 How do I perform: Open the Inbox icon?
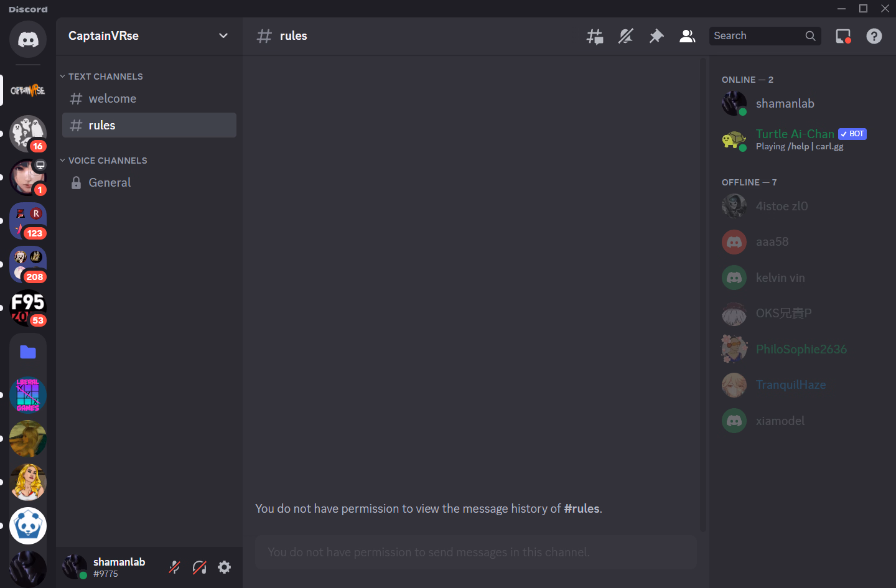pyautogui.click(x=843, y=36)
